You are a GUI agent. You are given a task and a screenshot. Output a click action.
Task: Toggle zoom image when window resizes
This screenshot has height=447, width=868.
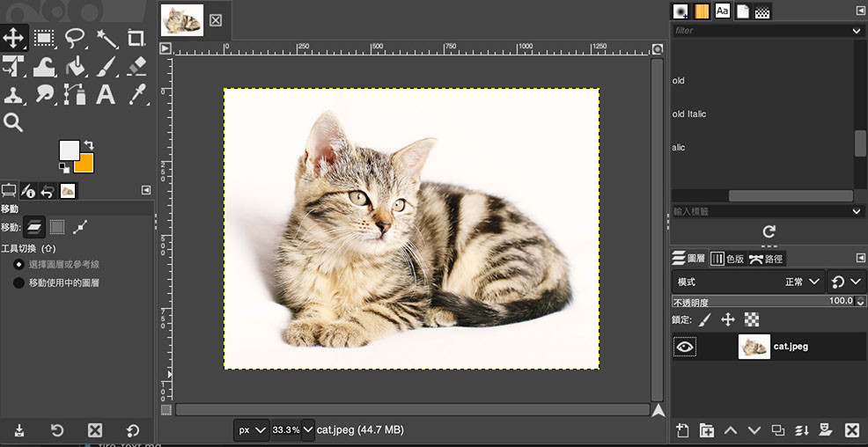pos(657,49)
